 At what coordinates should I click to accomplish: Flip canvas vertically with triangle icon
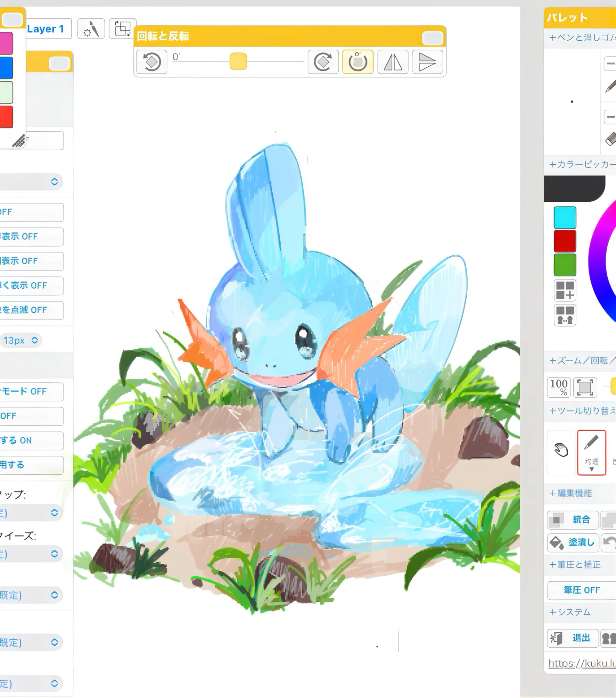click(427, 62)
